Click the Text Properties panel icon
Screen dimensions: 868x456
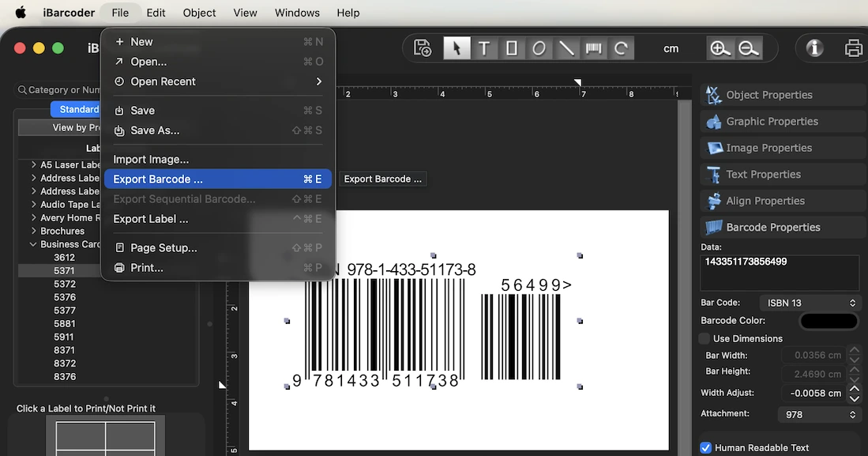pos(713,175)
